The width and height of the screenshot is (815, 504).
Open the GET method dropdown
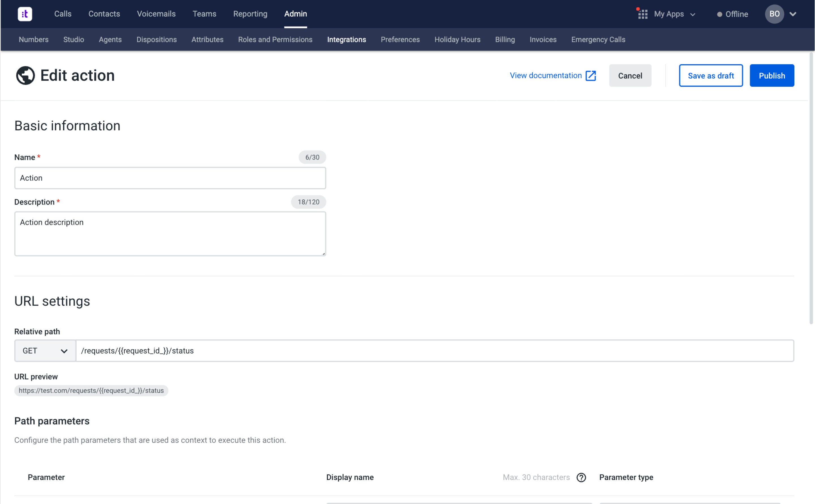(x=45, y=351)
